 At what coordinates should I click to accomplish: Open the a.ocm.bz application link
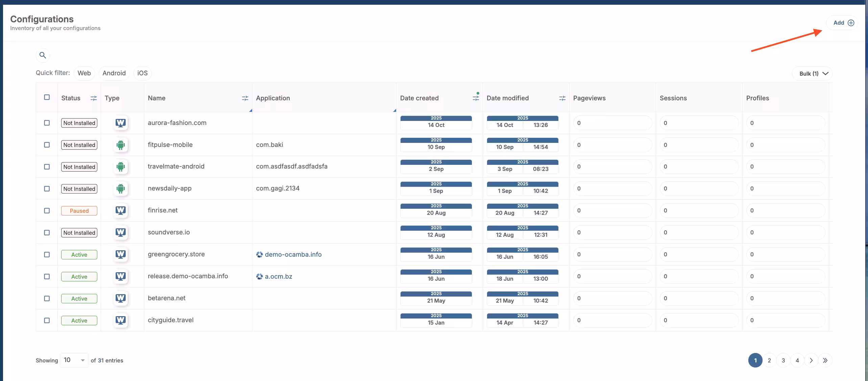(278, 276)
